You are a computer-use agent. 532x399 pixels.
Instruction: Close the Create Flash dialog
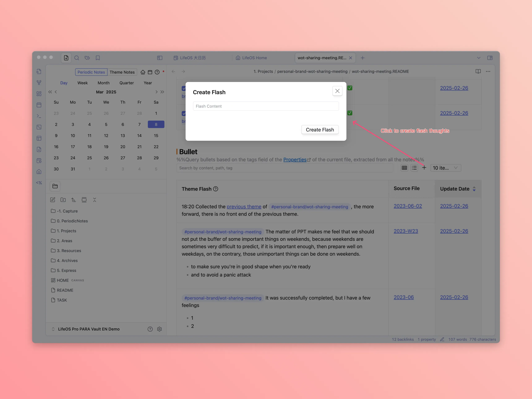pyautogui.click(x=337, y=91)
